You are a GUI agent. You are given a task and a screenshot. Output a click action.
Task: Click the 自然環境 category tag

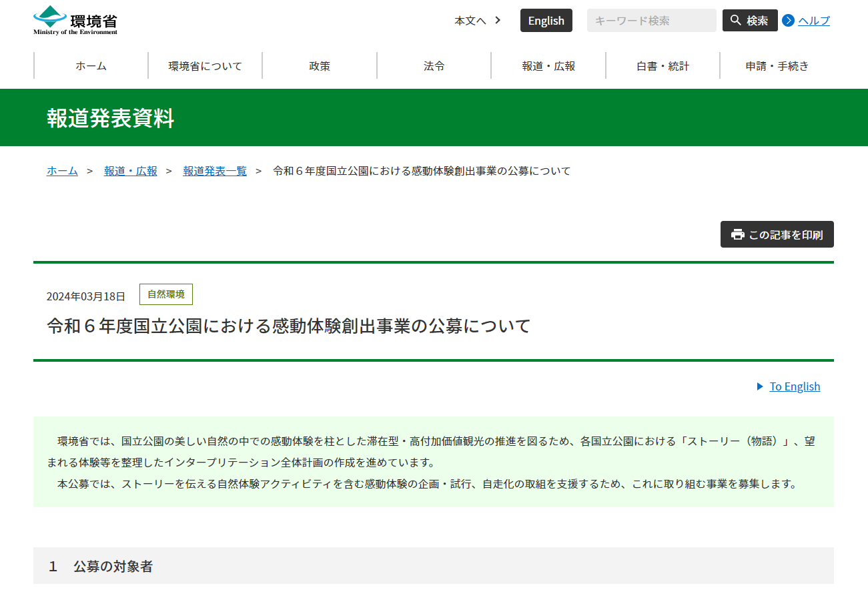165,294
